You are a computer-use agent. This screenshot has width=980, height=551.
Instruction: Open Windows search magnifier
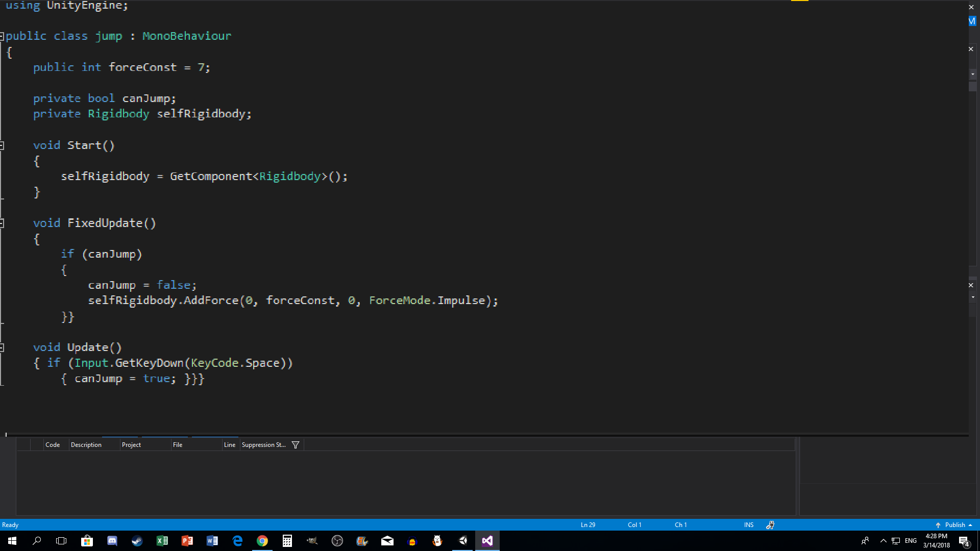(x=37, y=541)
